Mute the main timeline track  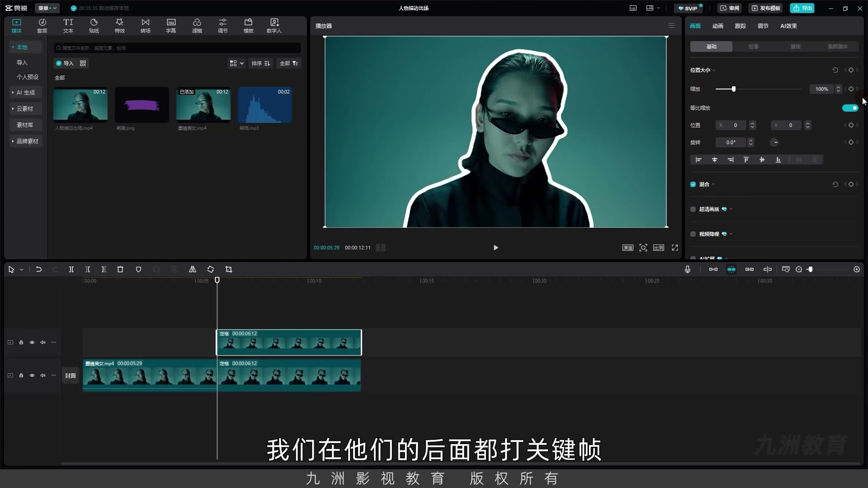(43, 375)
